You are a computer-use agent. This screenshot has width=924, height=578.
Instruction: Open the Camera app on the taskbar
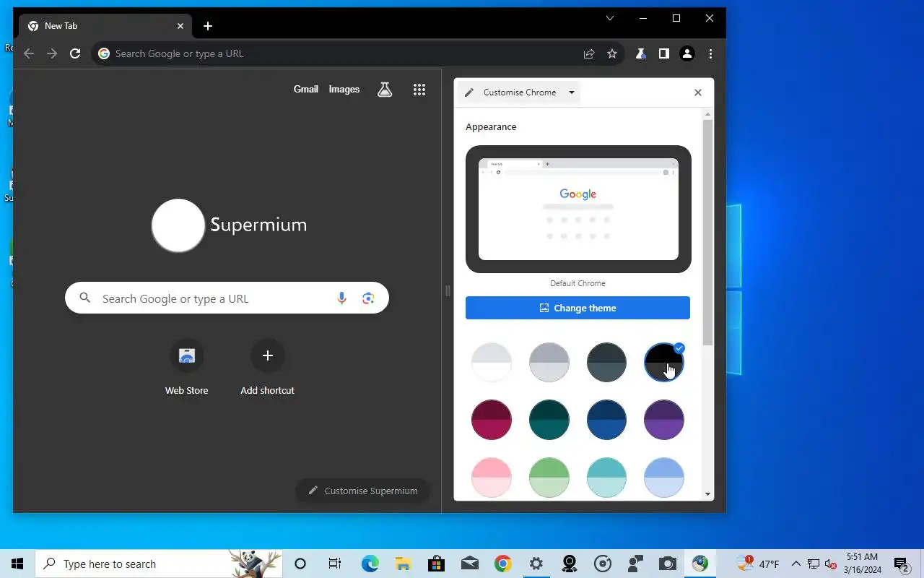(x=667, y=564)
